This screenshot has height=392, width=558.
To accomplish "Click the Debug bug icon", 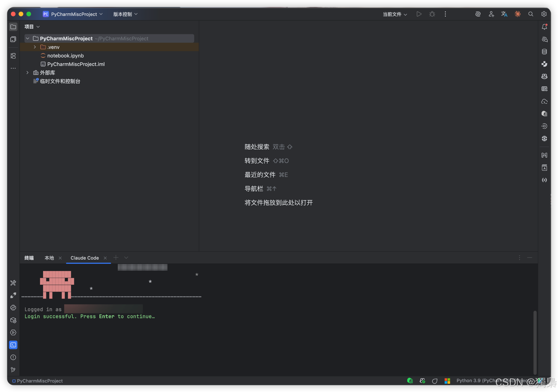I will point(432,14).
